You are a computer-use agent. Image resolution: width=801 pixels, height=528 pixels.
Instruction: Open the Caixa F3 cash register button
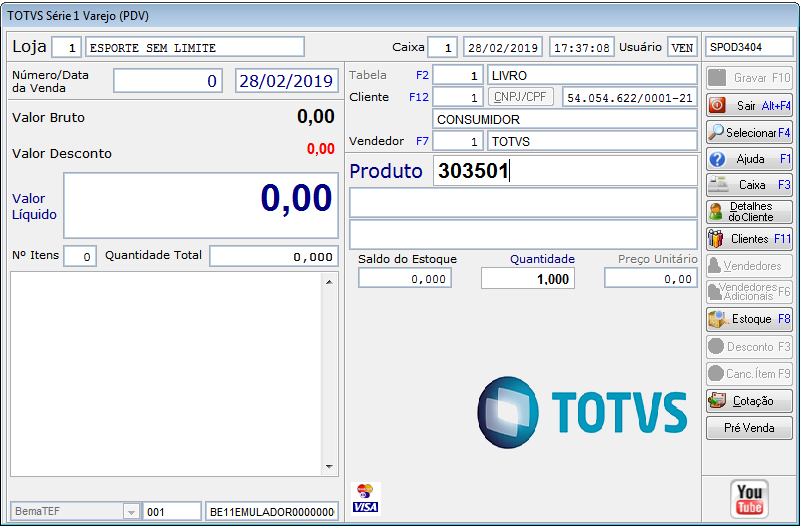point(749,185)
